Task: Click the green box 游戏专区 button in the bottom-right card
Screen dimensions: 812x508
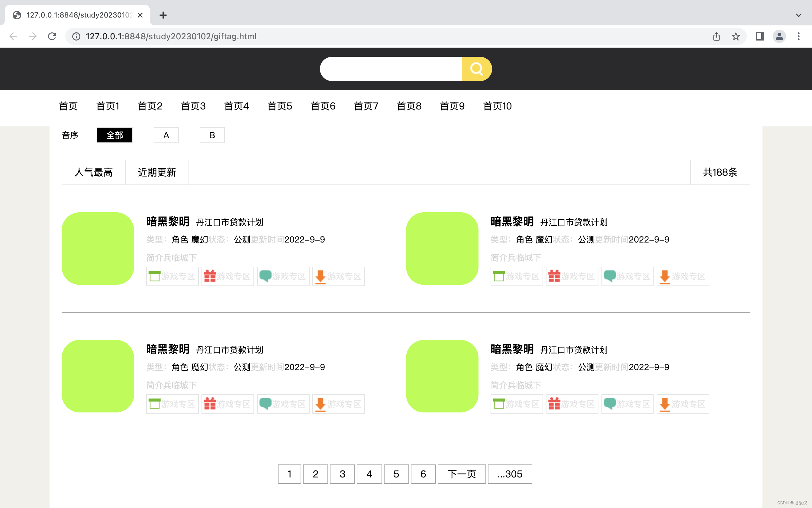Action: coord(517,404)
